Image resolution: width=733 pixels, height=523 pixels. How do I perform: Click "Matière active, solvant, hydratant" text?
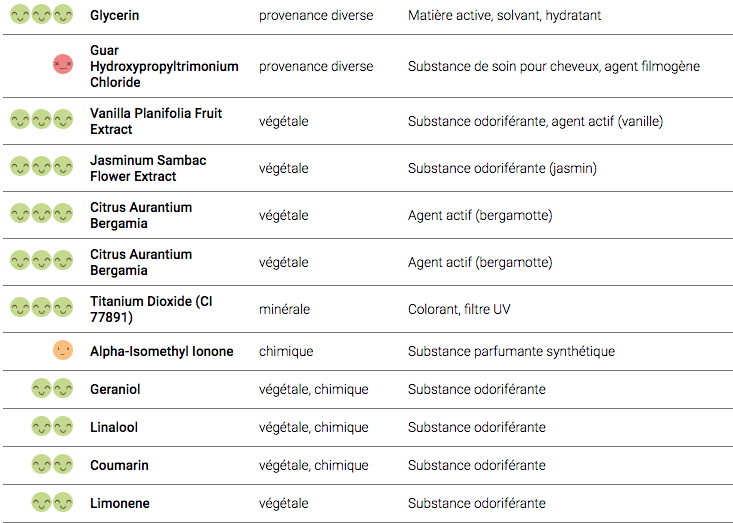(x=504, y=16)
